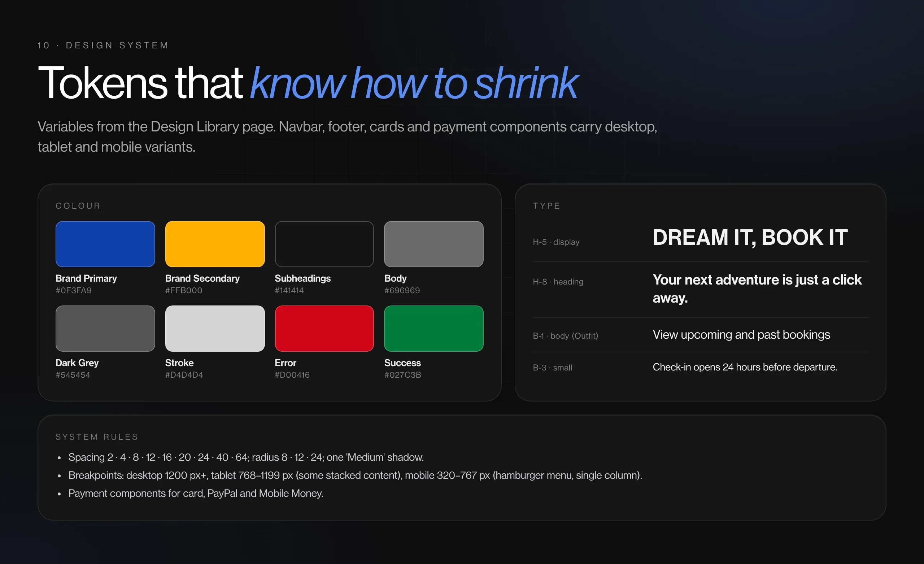
Task: Click the 'B-1 · body (Outfit)' label
Action: click(x=566, y=335)
